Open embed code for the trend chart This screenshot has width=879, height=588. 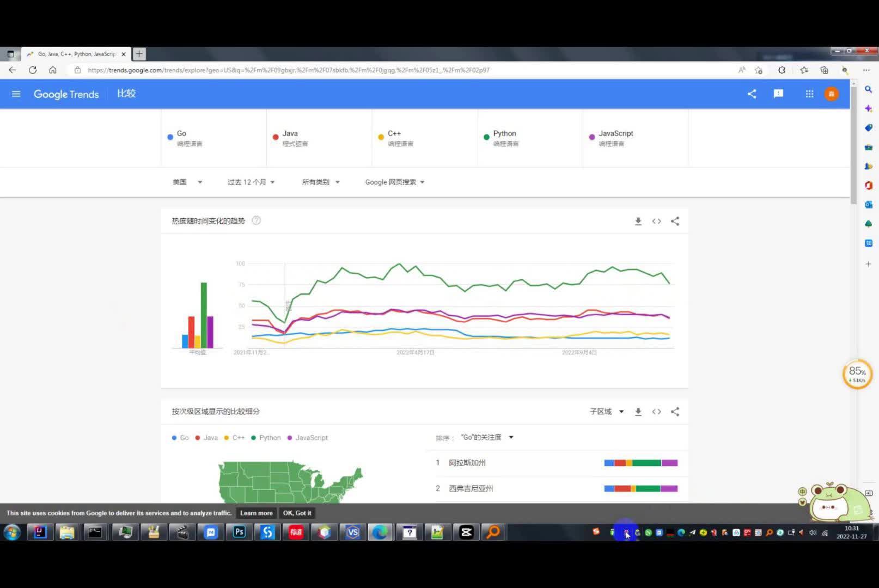[x=657, y=221]
